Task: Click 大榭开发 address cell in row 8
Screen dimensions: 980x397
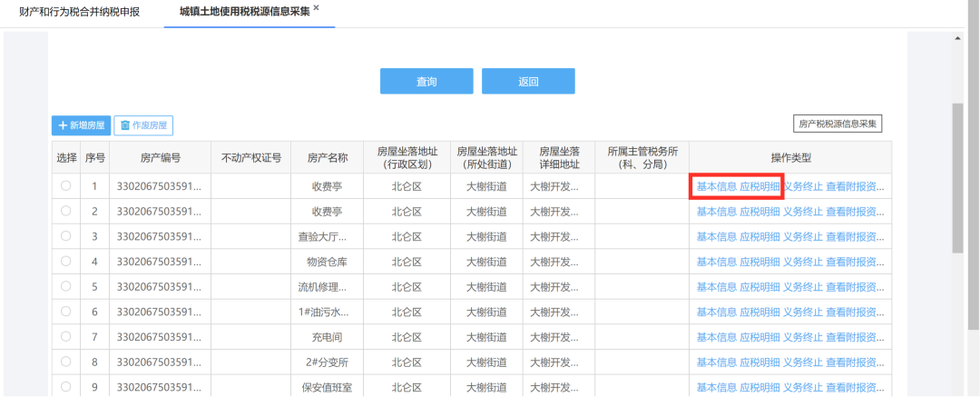Action: click(x=559, y=362)
